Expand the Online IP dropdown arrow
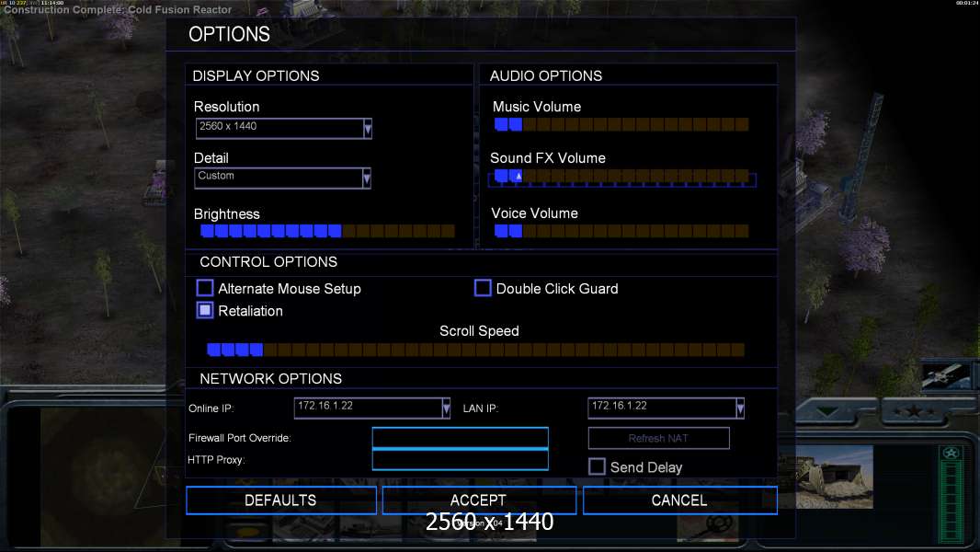Screen dimensions: 980x552 (446, 408)
